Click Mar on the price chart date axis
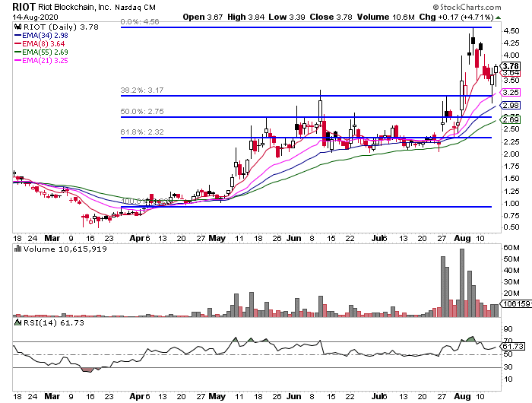532x403 pixels. (52, 238)
